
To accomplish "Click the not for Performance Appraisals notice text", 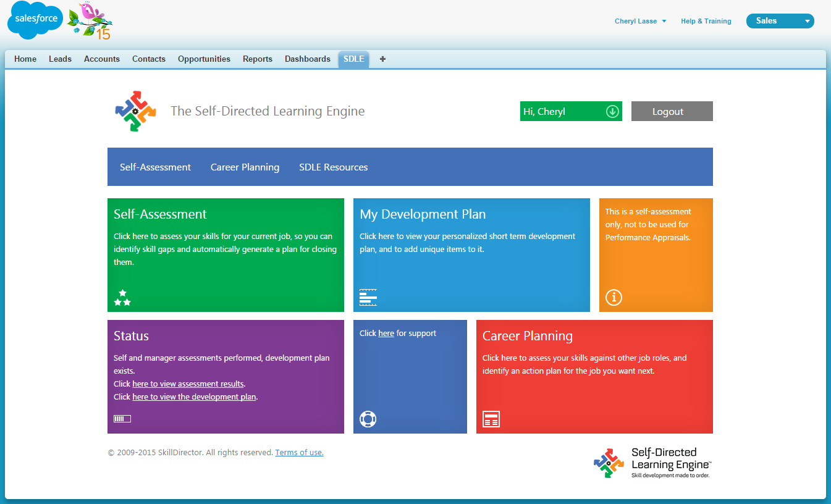I will click(648, 224).
